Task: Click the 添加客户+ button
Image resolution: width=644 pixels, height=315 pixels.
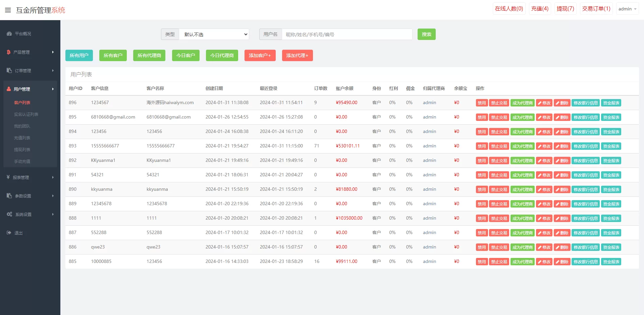Action: tap(260, 55)
